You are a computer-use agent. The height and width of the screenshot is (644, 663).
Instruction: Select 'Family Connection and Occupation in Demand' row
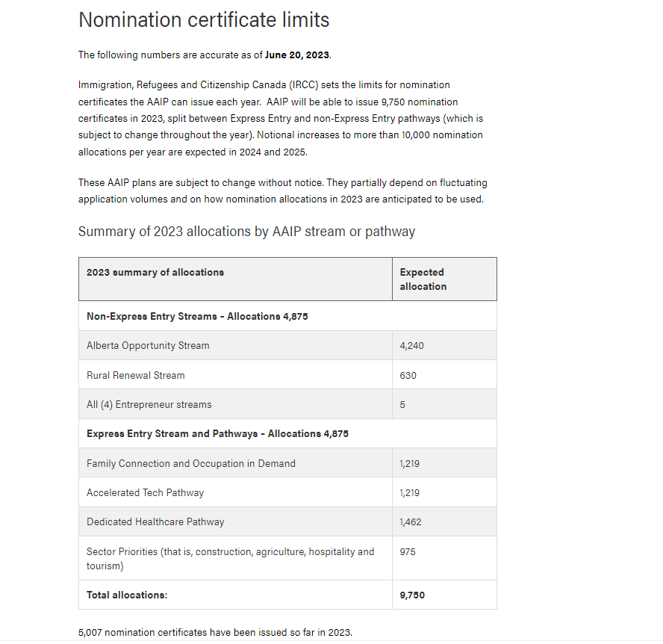191,463
